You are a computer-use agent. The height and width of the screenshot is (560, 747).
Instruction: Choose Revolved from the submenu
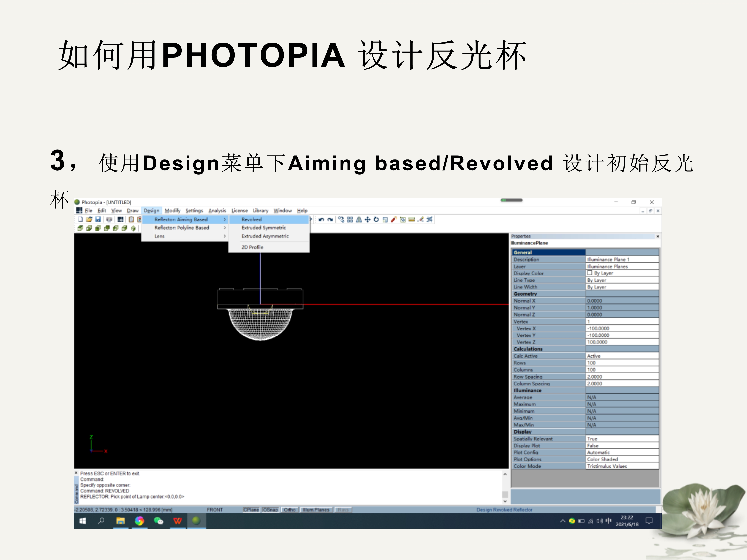coord(251,220)
